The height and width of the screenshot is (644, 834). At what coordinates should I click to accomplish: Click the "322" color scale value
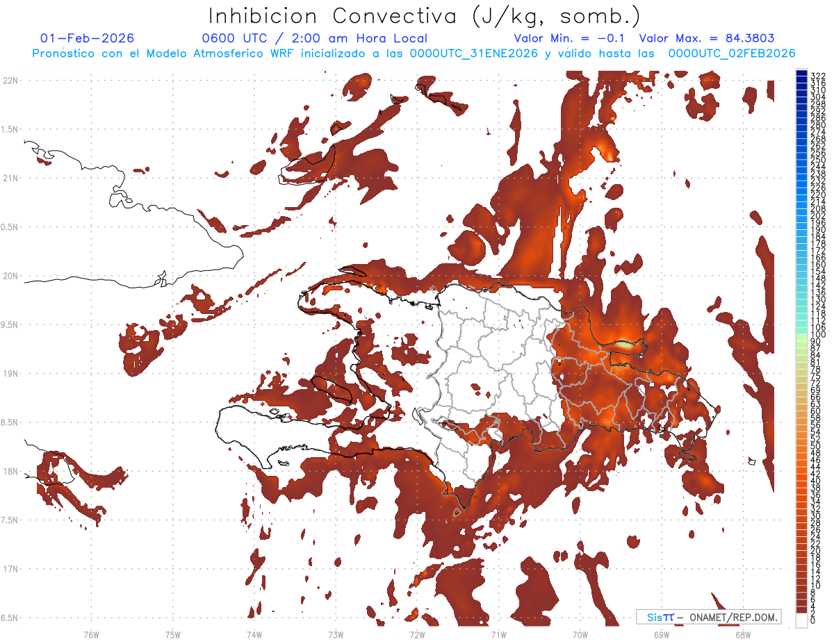click(x=818, y=75)
